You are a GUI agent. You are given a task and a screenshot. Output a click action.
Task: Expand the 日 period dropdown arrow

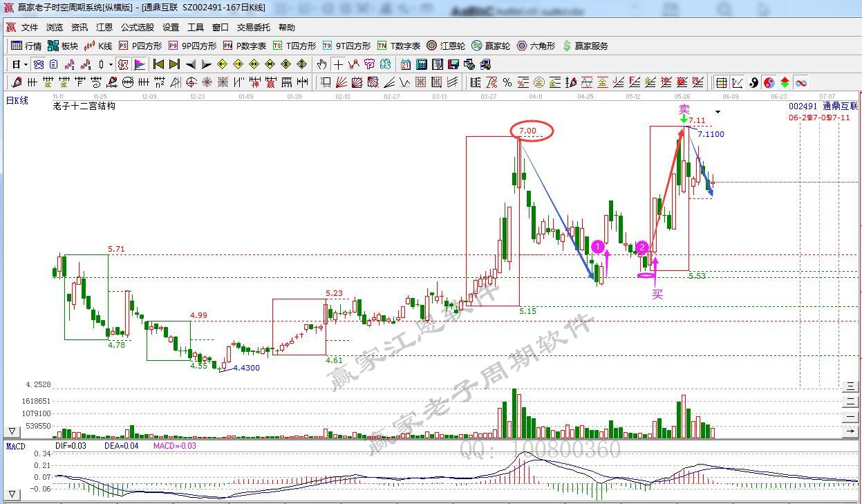coord(26,64)
